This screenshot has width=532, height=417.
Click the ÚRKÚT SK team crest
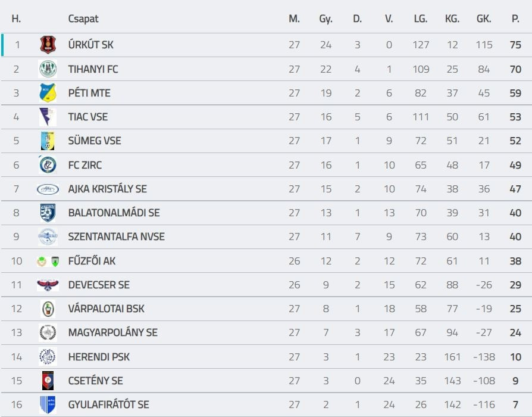click(x=48, y=45)
